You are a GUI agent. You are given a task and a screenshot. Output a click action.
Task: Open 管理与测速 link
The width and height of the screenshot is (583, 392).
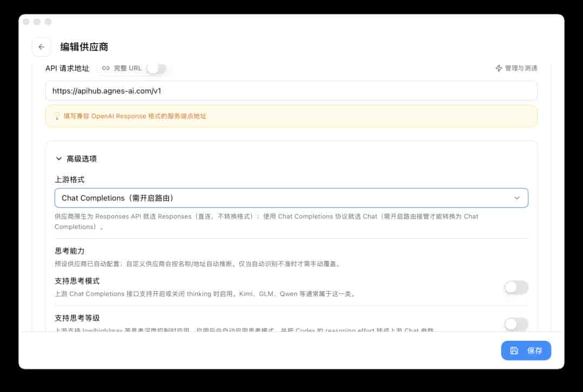pos(516,68)
